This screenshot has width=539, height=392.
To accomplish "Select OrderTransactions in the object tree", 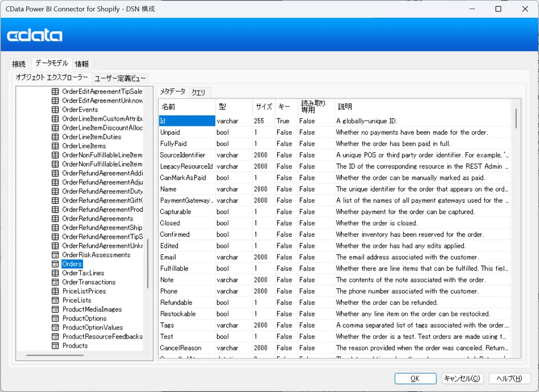I will 89,282.
